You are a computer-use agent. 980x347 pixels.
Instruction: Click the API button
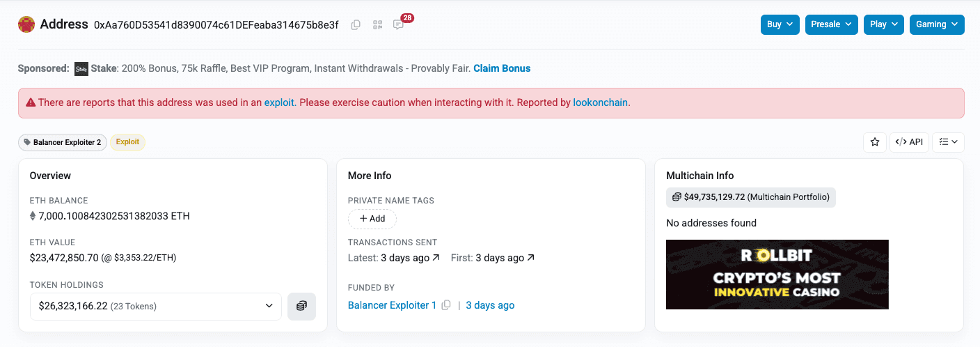(909, 142)
